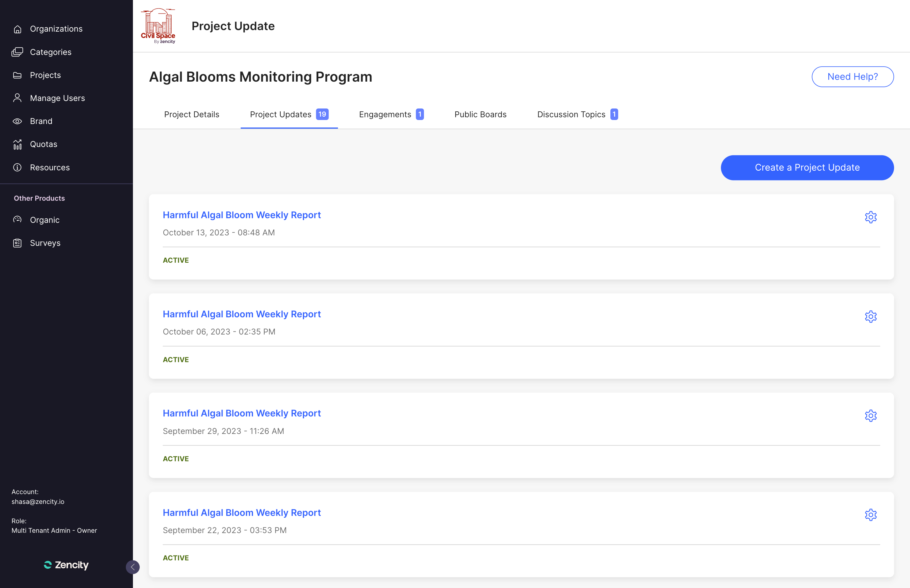Image resolution: width=910 pixels, height=588 pixels.
Task: Open Quotas via its chart icon
Action: tap(17, 144)
